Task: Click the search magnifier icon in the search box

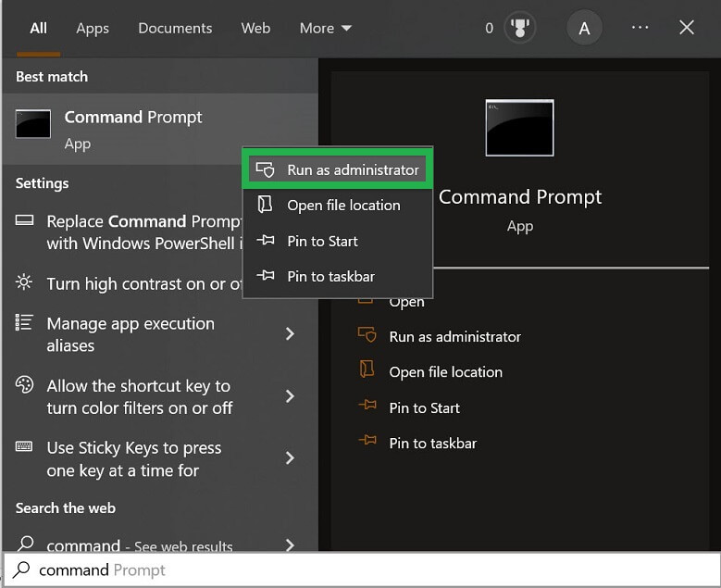Action: coord(21,569)
